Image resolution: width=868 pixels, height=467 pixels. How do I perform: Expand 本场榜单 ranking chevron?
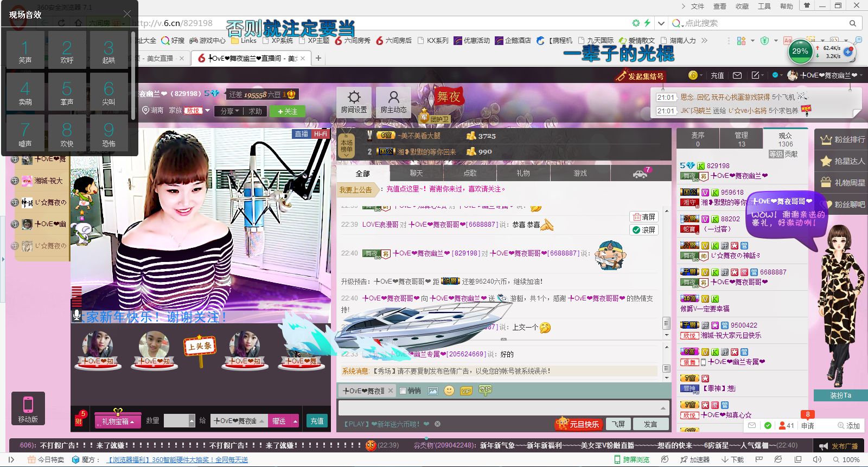346,155
